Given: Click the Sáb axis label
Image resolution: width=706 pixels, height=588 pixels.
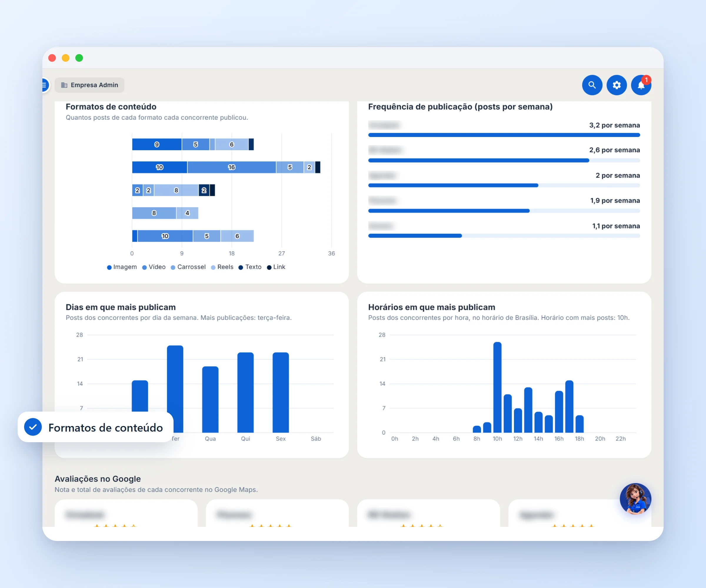Looking at the screenshot, I should point(316,439).
